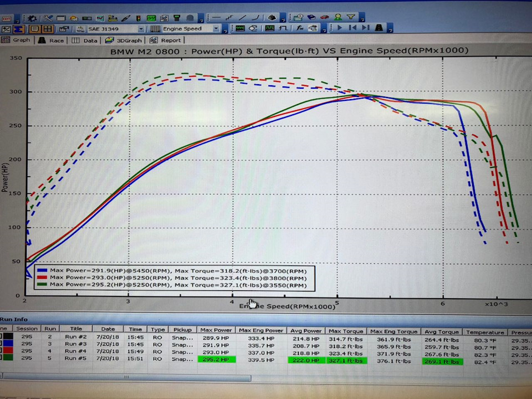Toggle the blue I-beam cursor button
The height and width of the screenshot is (399, 532).
pos(19,29)
